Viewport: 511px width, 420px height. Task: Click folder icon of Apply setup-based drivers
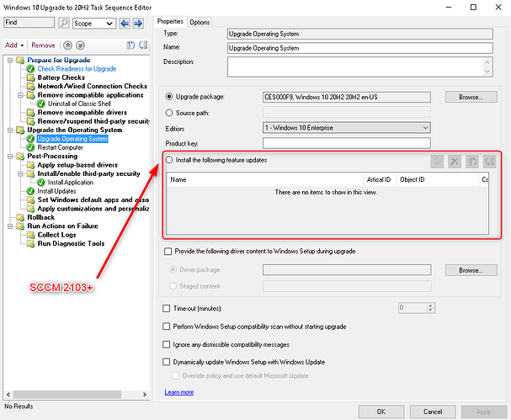30,165
